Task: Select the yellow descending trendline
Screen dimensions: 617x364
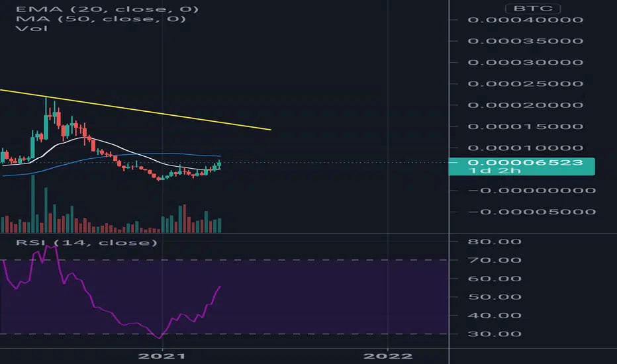Action: click(135, 110)
